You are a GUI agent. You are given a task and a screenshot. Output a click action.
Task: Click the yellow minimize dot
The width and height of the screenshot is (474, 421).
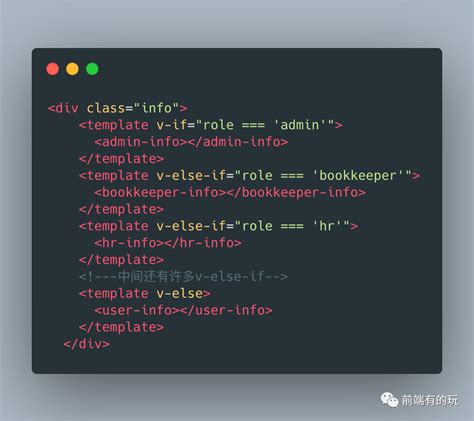click(72, 69)
